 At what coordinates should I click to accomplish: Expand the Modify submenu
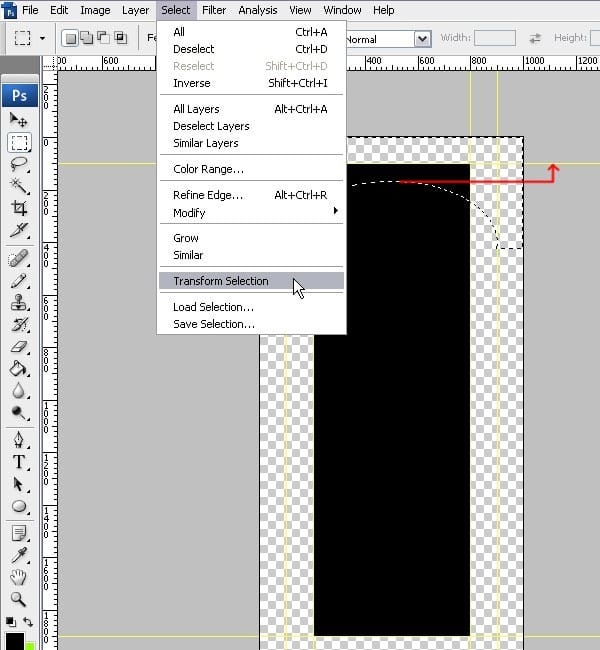[251, 213]
